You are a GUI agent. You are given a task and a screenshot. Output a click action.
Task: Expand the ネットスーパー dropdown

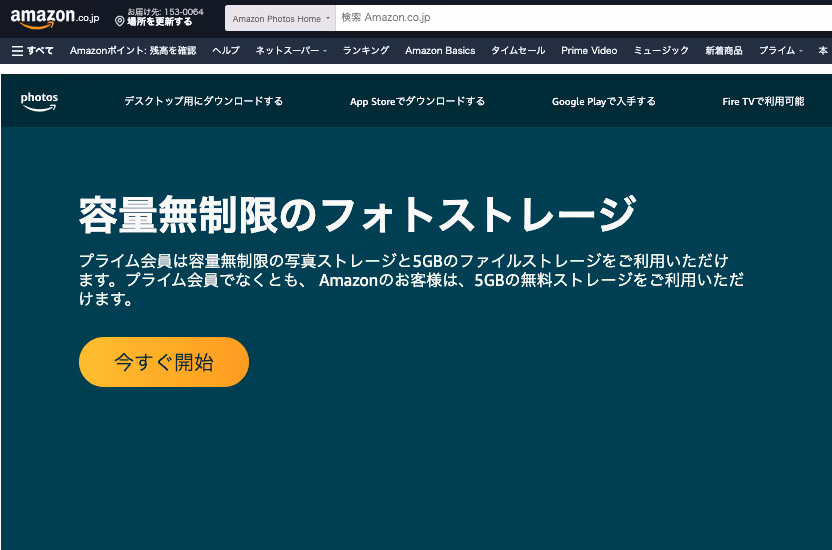point(291,50)
